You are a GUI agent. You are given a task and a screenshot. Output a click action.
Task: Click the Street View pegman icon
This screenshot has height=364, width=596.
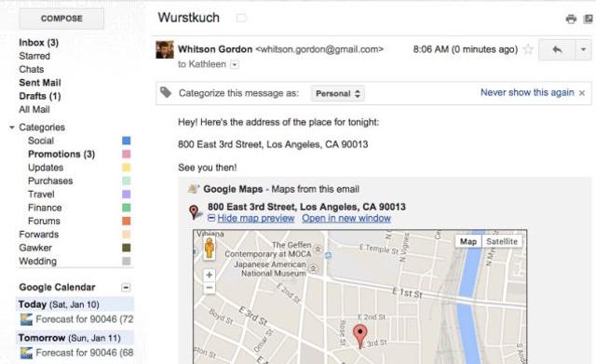click(209, 249)
